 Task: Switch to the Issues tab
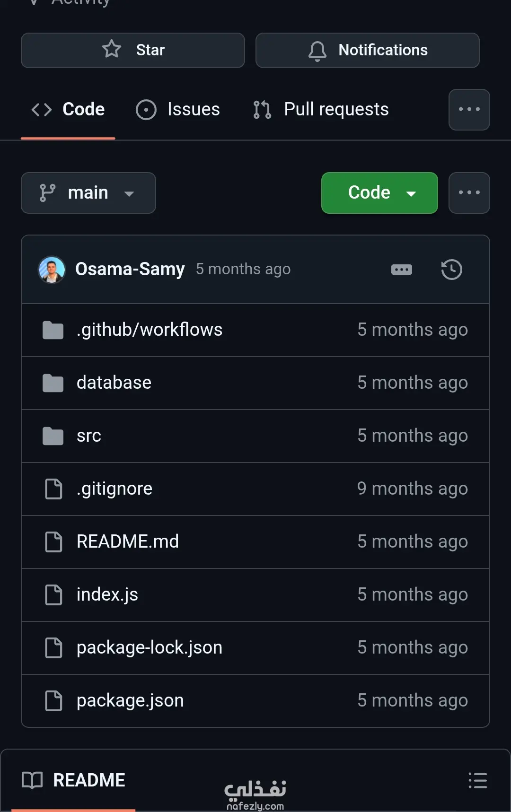(178, 110)
